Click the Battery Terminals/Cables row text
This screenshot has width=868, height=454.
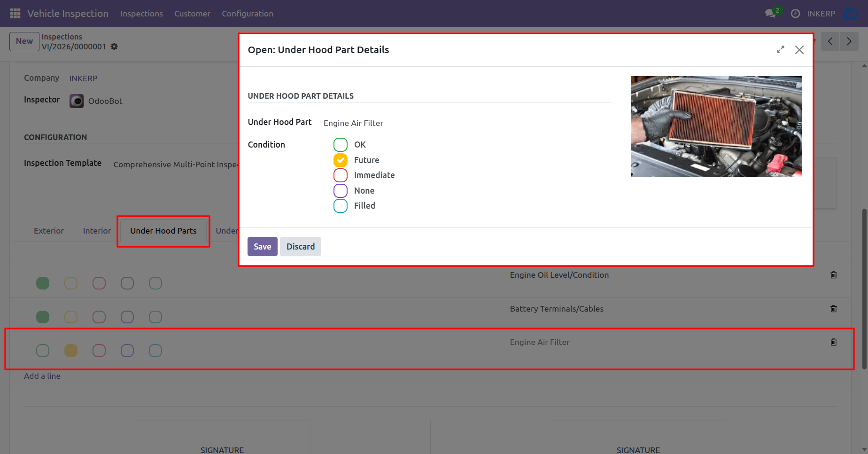pyautogui.click(x=557, y=309)
